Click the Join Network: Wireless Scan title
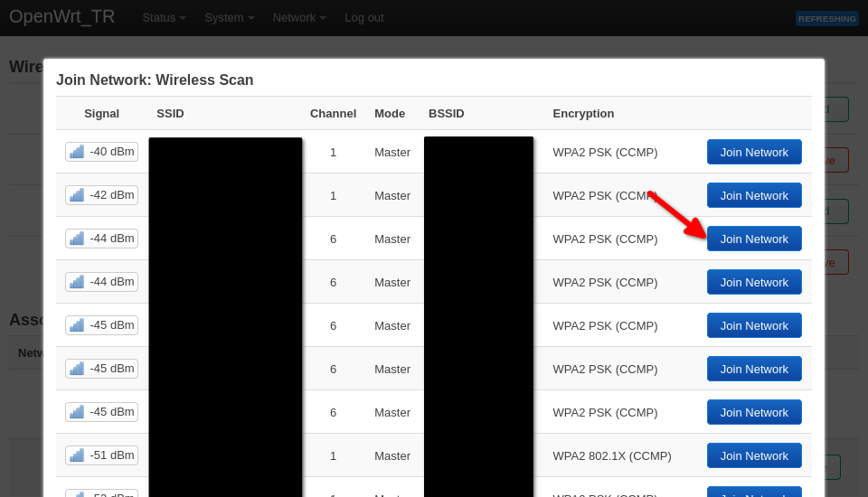Image resolution: width=868 pixels, height=497 pixels. click(155, 80)
